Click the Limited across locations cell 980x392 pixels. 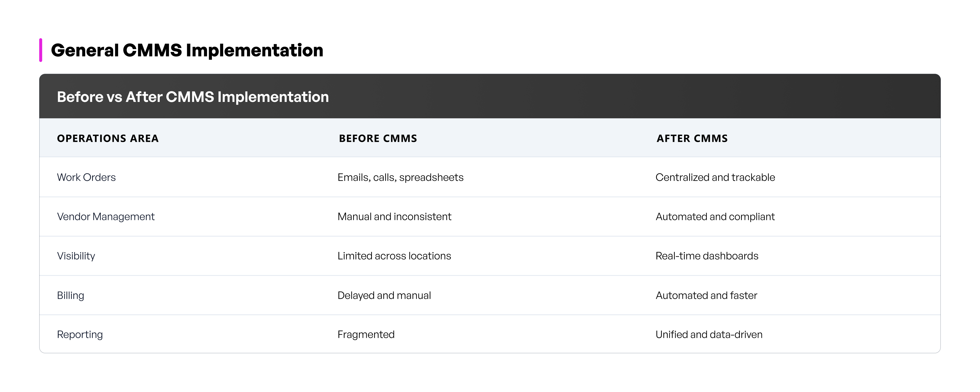click(394, 256)
